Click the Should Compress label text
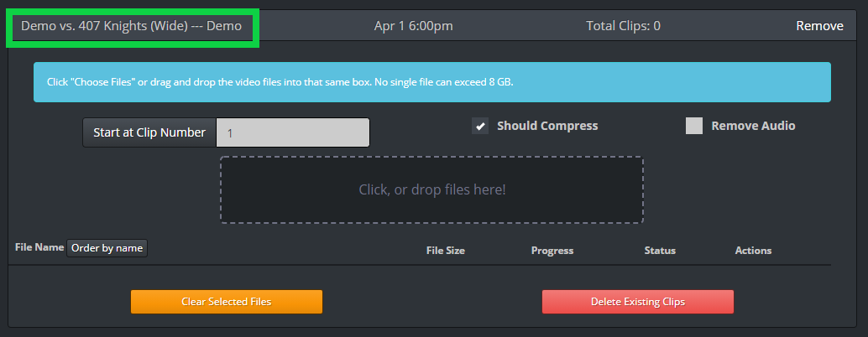868x337 pixels. pyautogui.click(x=547, y=126)
